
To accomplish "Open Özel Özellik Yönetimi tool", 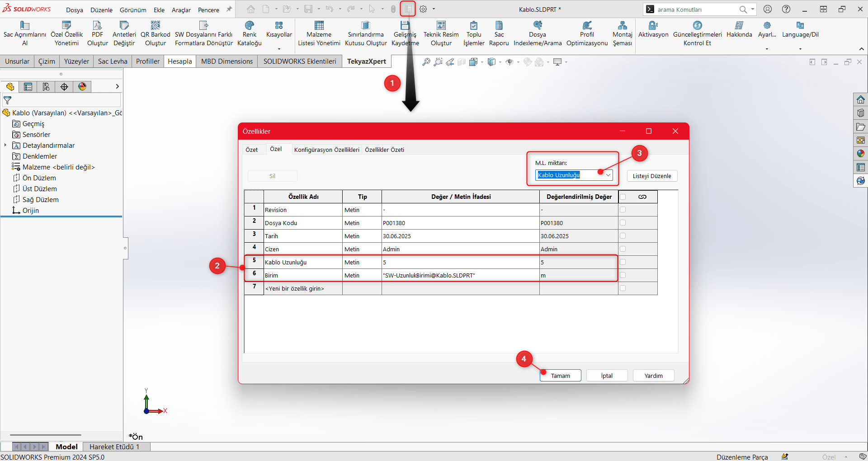I will point(66,33).
